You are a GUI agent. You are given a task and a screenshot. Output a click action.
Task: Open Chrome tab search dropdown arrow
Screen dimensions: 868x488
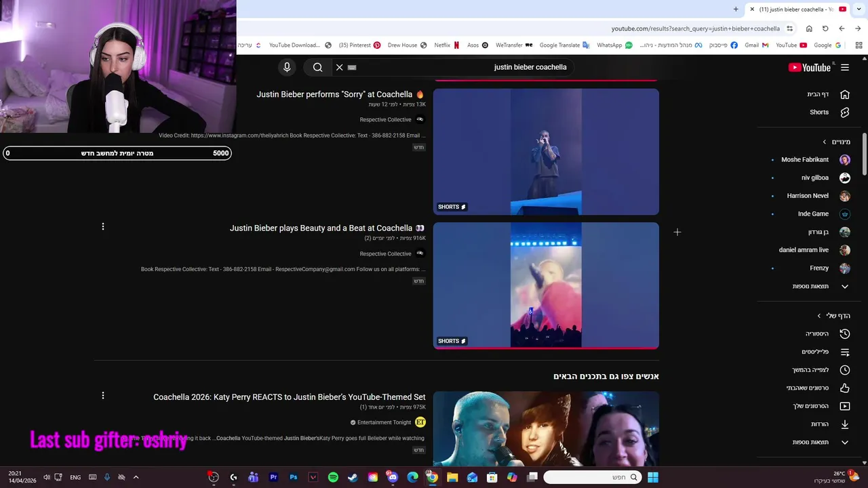(x=859, y=9)
